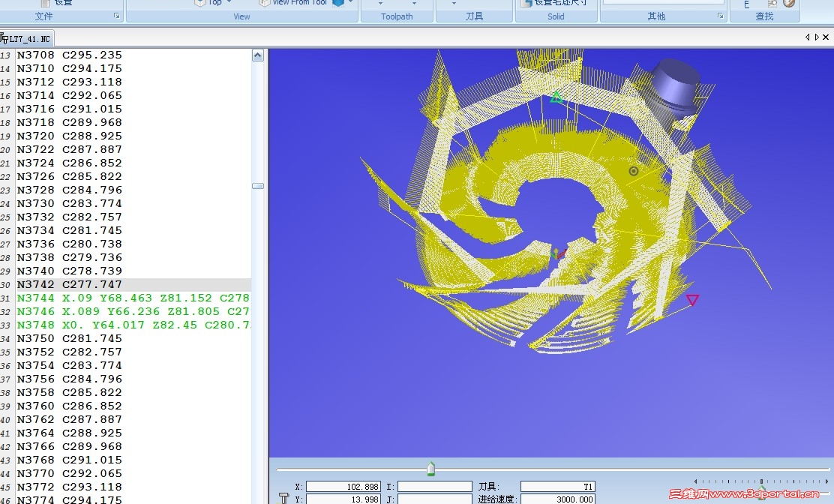Click the code editor scroll-up arrow
834x504 pixels.
coord(257,55)
